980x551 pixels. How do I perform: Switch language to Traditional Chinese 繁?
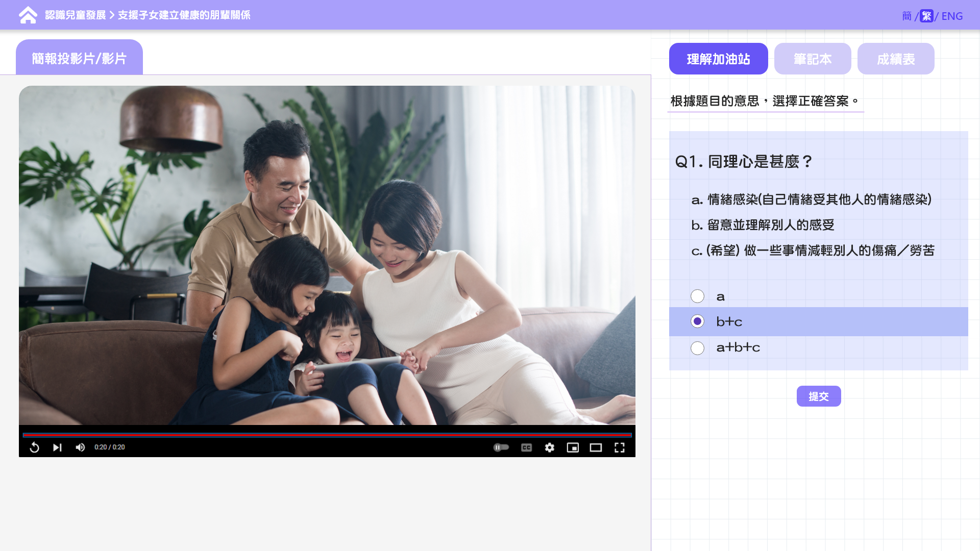[927, 16]
